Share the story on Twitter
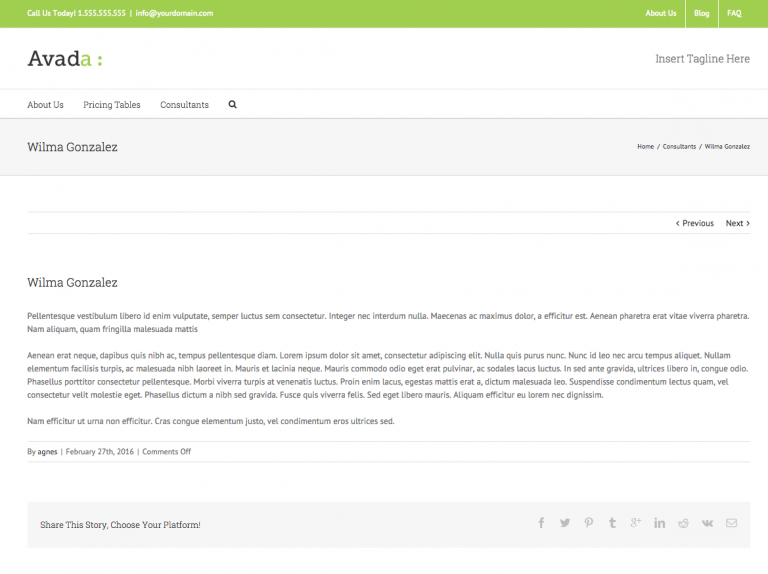Viewport: 768px width, 574px height. click(x=565, y=523)
